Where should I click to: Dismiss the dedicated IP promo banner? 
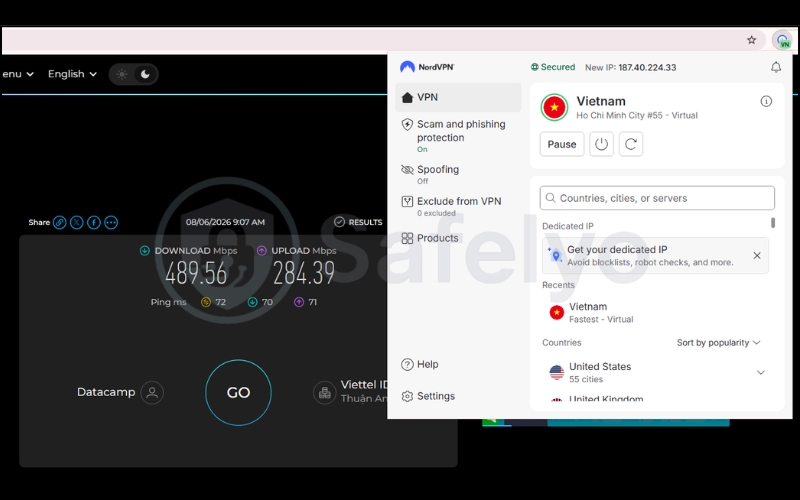coord(757,256)
